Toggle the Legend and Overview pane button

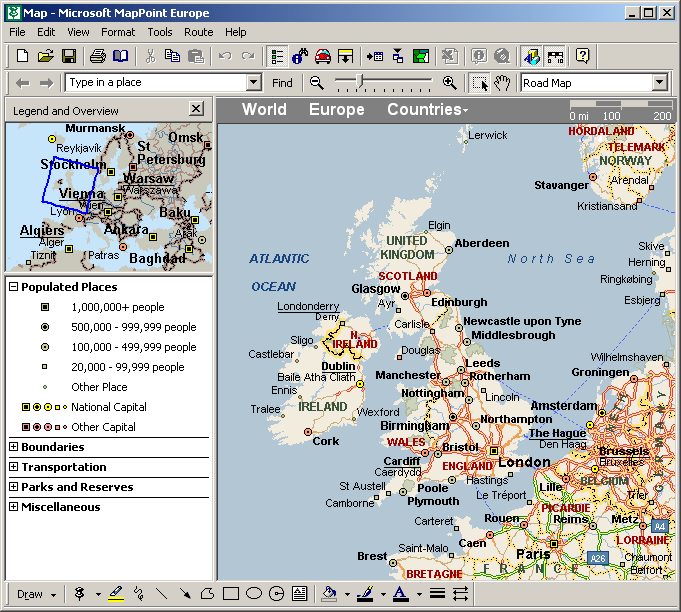pyautogui.click(x=277, y=56)
